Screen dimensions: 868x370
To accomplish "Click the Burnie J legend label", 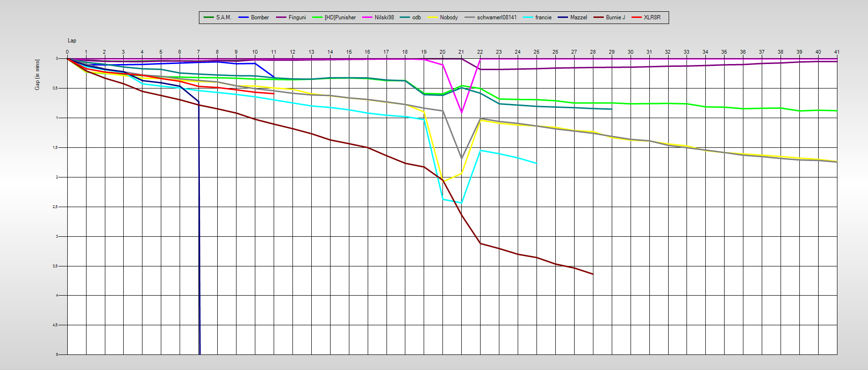I will tap(615, 17).
